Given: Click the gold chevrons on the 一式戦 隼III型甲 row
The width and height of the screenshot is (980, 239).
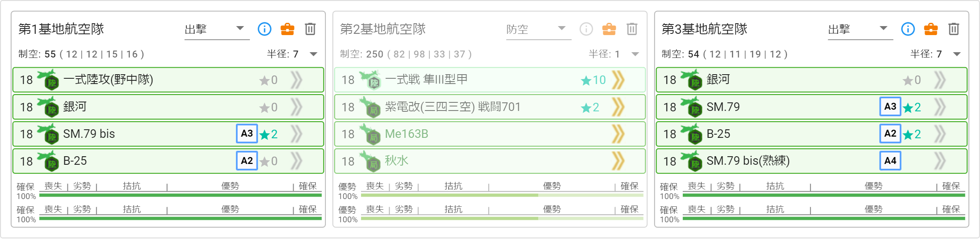Looking at the screenshot, I should 618,80.
